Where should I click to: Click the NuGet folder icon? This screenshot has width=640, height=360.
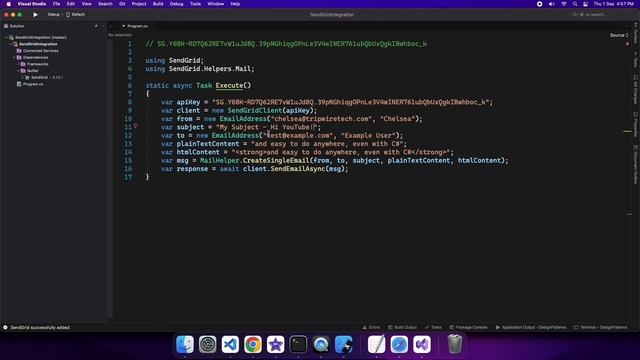23,71
